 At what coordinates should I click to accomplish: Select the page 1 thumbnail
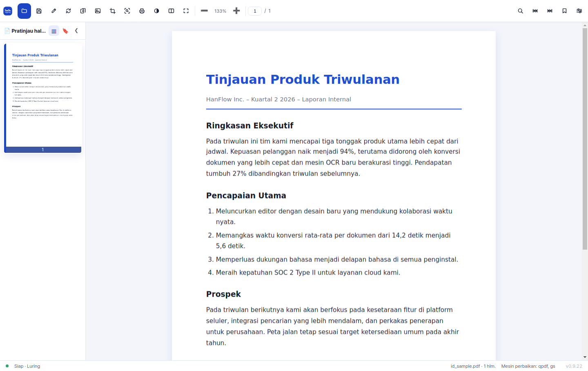point(43,98)
